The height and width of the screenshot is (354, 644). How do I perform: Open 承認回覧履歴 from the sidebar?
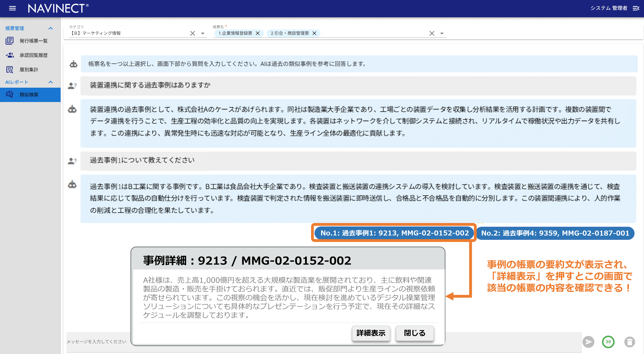(x=30, y=55)
